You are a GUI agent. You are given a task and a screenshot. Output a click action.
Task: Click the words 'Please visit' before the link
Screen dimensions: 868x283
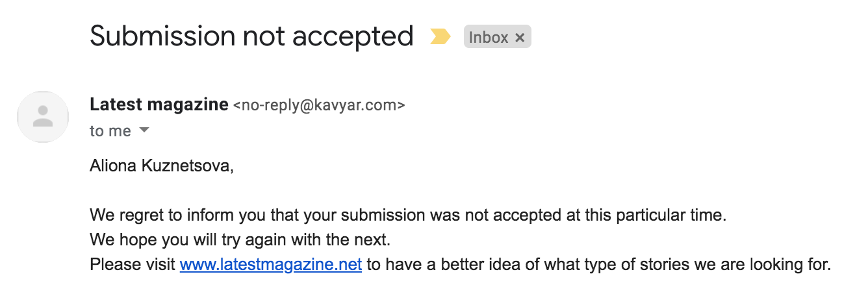click(133, 265)
